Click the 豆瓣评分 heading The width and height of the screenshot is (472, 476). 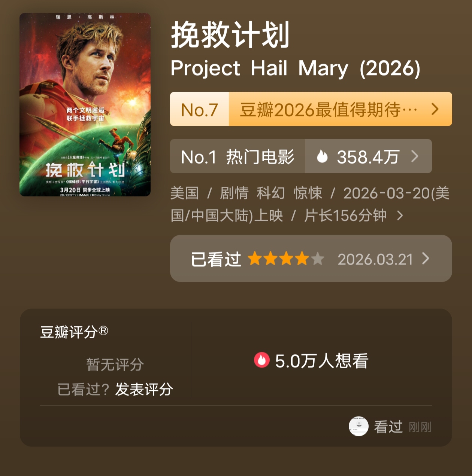pyautogui.click(x=74, y=332)
